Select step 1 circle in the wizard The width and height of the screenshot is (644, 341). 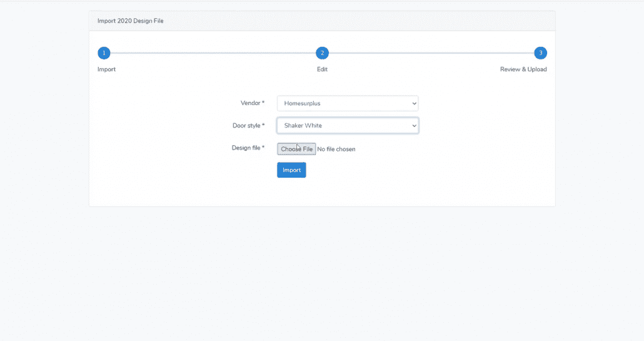coord(104,53)
